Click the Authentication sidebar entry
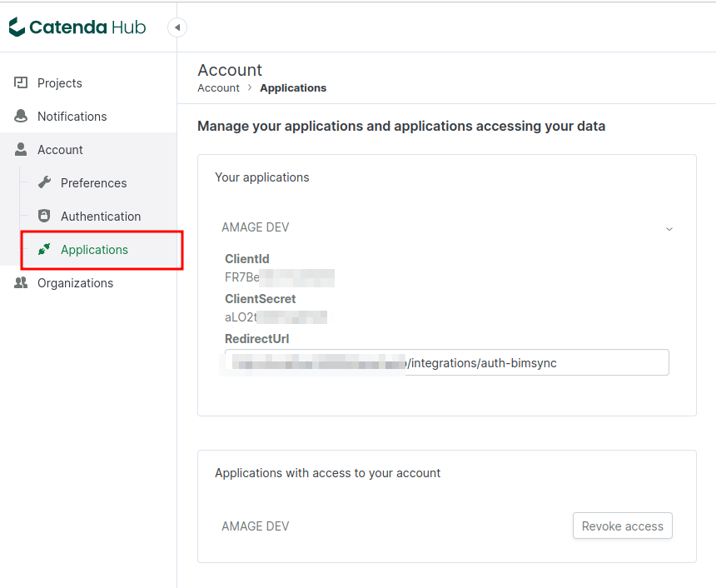The image size is (716, 588). (101, 216)
